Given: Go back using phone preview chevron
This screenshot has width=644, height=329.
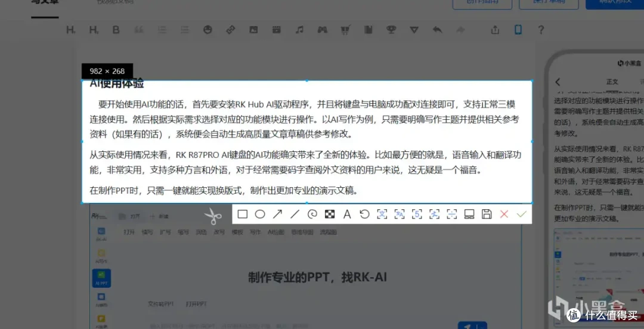Looking at the screenshot, I should (x=558, y=82).
